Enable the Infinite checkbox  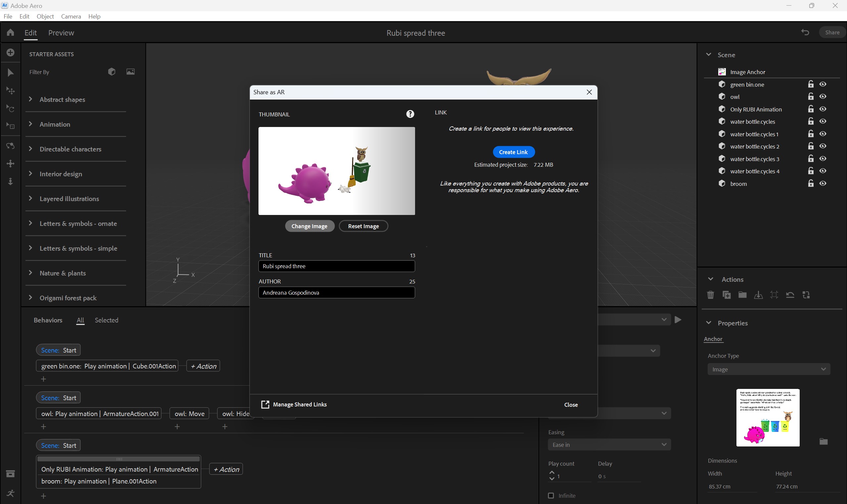point(551,495)
